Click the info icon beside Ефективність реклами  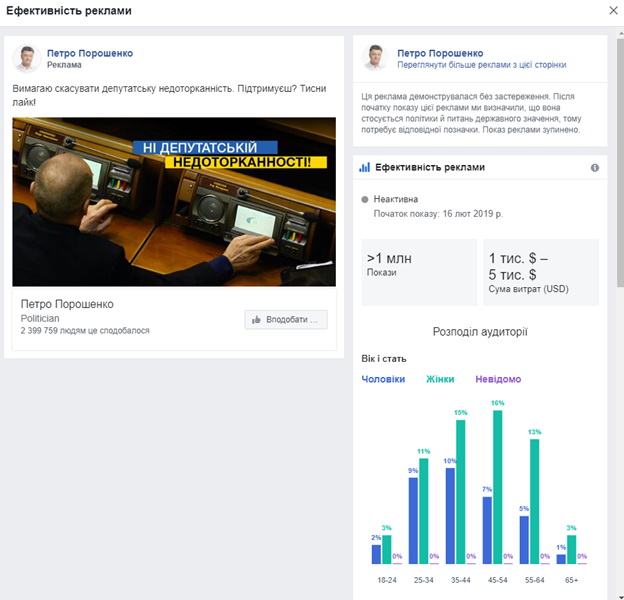click(594, 168)
